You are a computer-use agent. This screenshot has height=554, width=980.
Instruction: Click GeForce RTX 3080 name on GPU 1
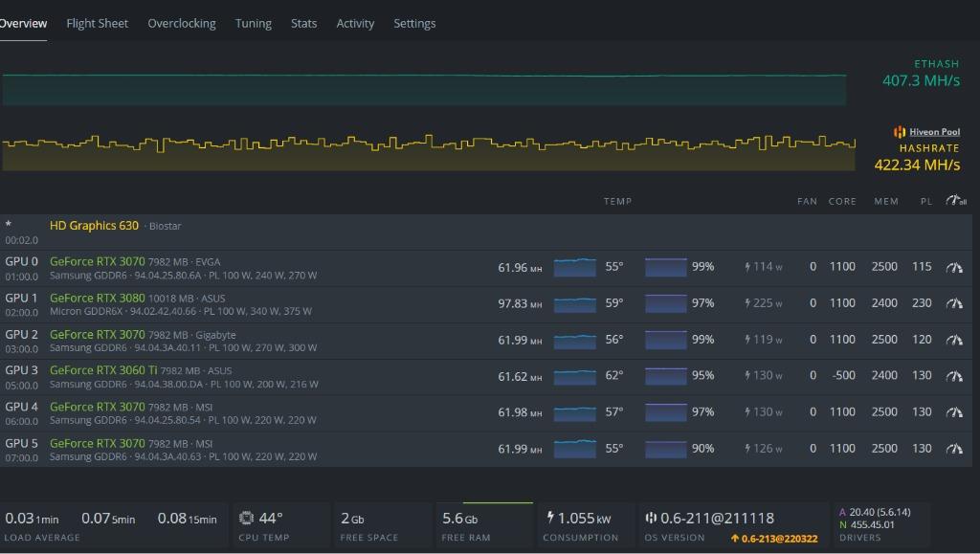[x=98, y=298]
